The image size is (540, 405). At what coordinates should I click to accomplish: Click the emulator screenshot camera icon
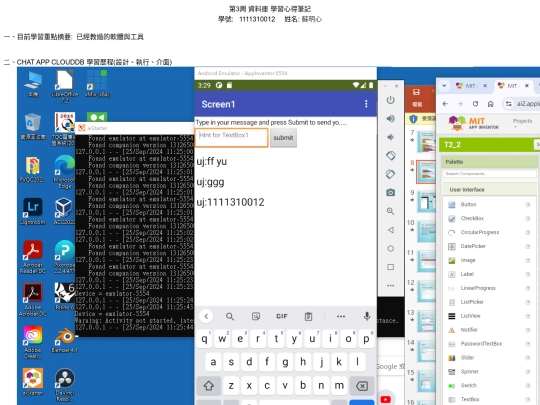pyautogui.click(x=390, y=193)
